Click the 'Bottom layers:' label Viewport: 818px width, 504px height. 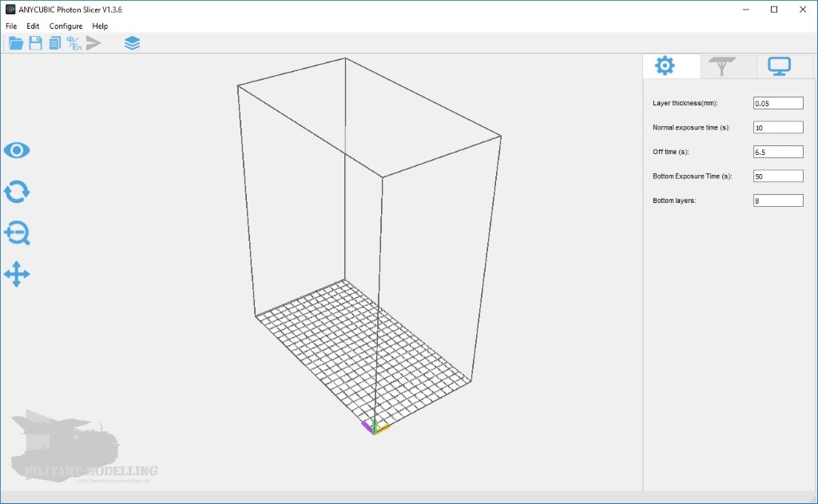click(674, 200)
